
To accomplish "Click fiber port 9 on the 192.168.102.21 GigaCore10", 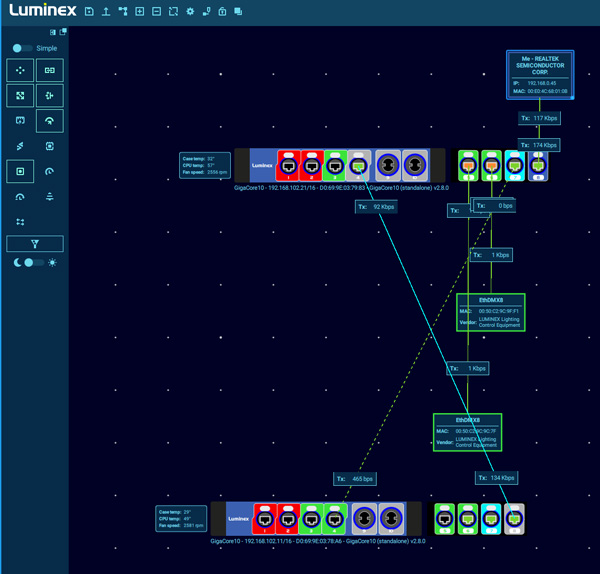I will click(388, 165).
